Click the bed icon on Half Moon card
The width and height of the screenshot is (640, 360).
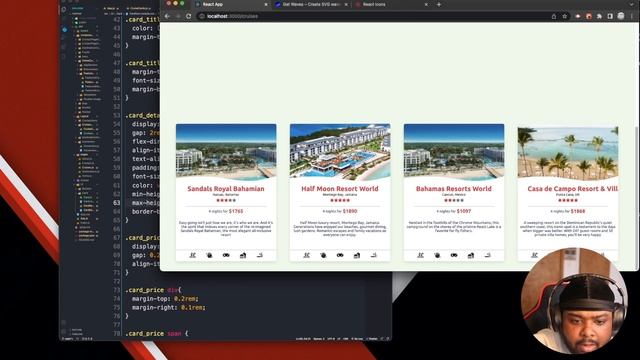point(356,255)
